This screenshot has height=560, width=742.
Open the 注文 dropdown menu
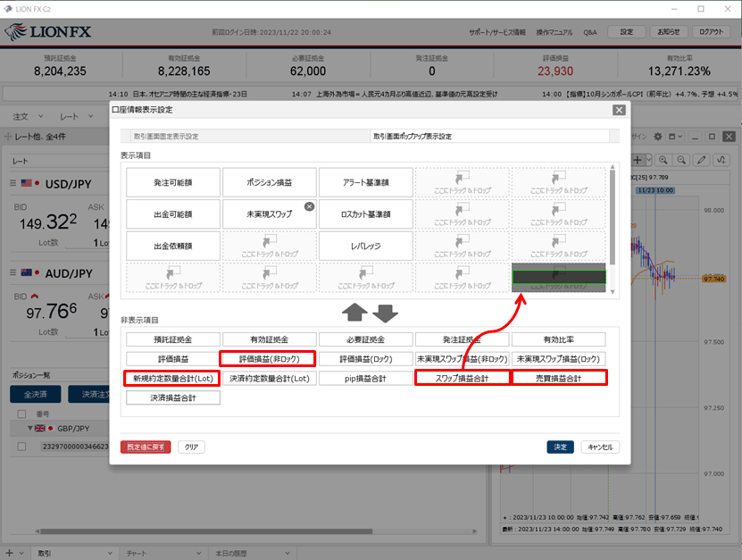pos(28,116)
